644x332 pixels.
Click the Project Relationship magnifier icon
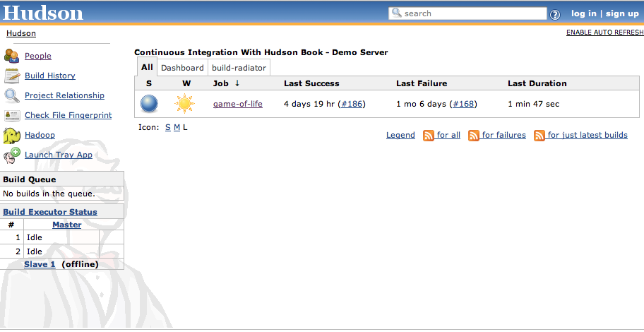click(x=11, y=95)
